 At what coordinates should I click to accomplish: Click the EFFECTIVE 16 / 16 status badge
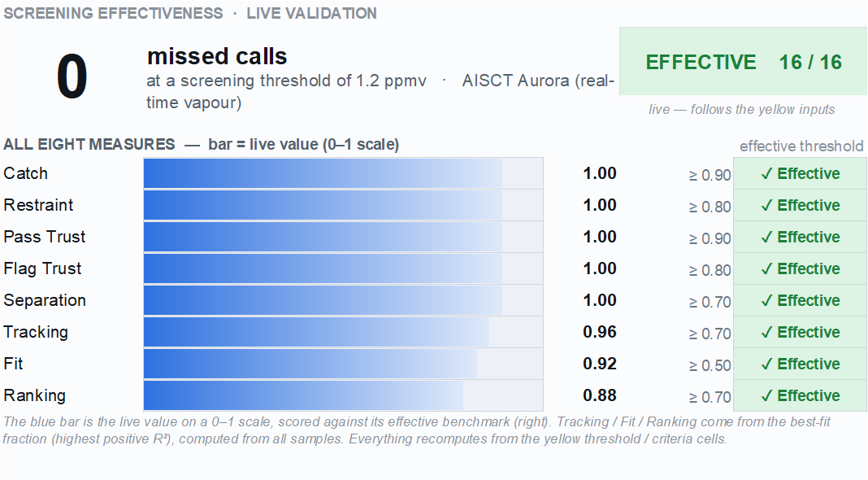point(743,62)
